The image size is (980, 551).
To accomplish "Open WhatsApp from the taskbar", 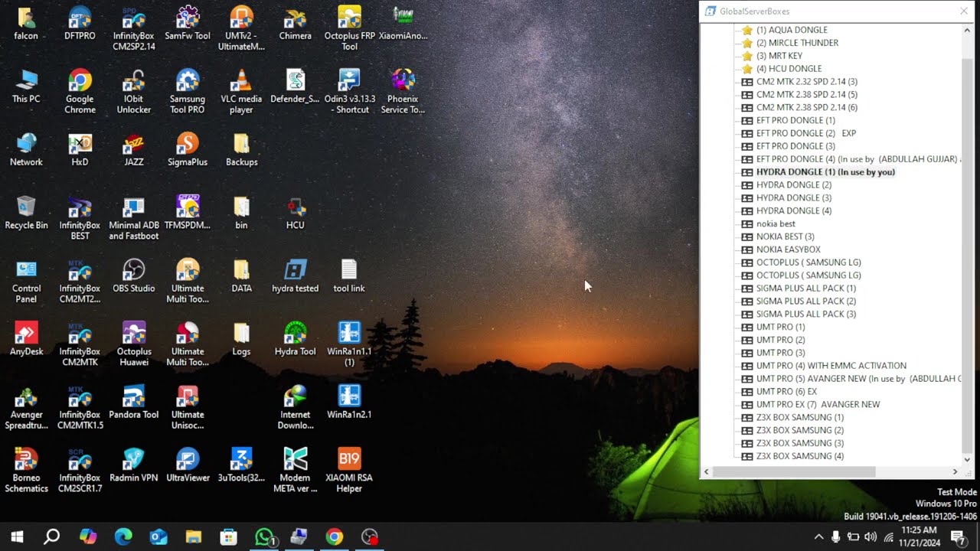I will coord(264,537).
